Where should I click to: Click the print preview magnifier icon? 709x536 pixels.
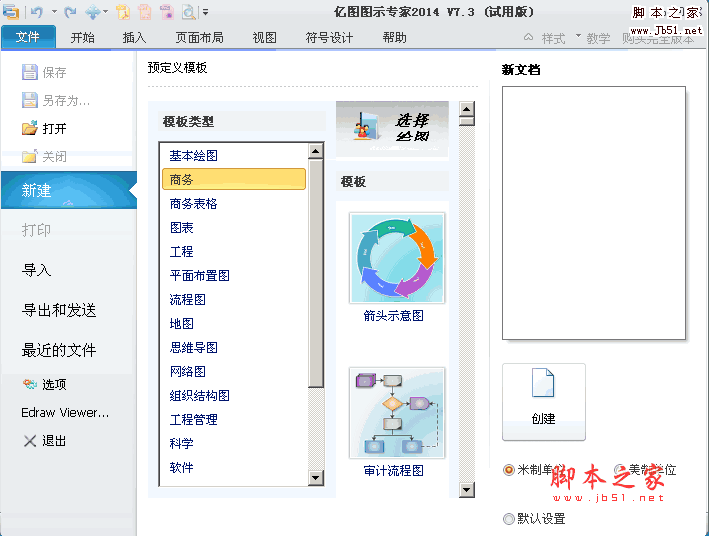189,12
